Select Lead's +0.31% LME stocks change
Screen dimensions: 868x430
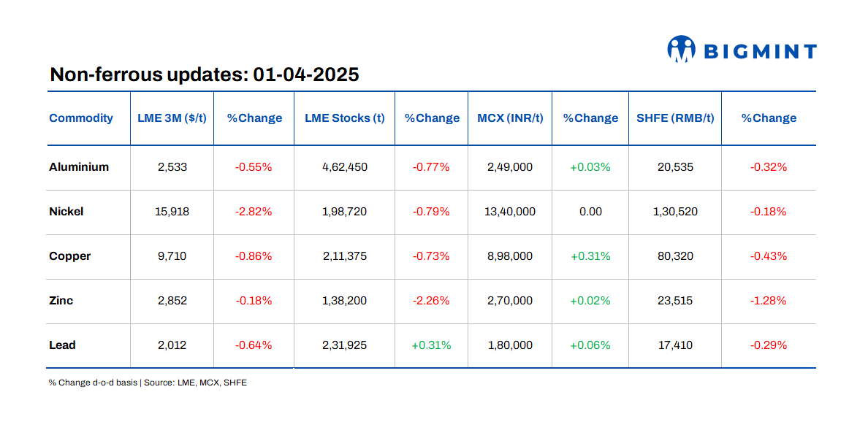coord(431,345)
